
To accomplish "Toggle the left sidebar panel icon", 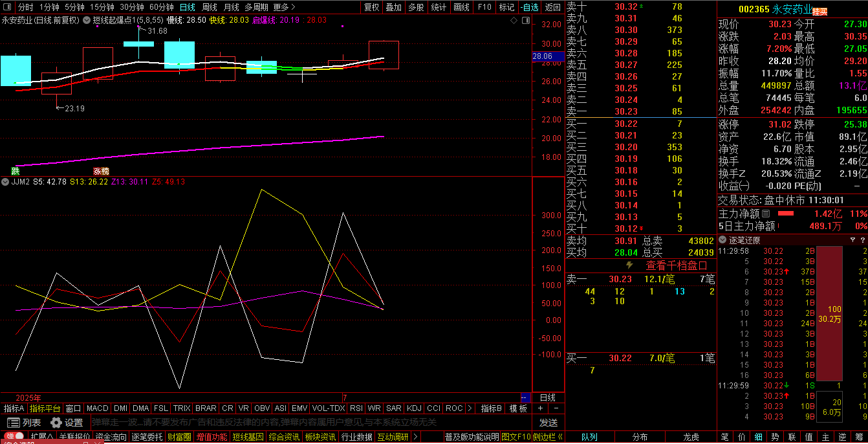I will point(7,8).
